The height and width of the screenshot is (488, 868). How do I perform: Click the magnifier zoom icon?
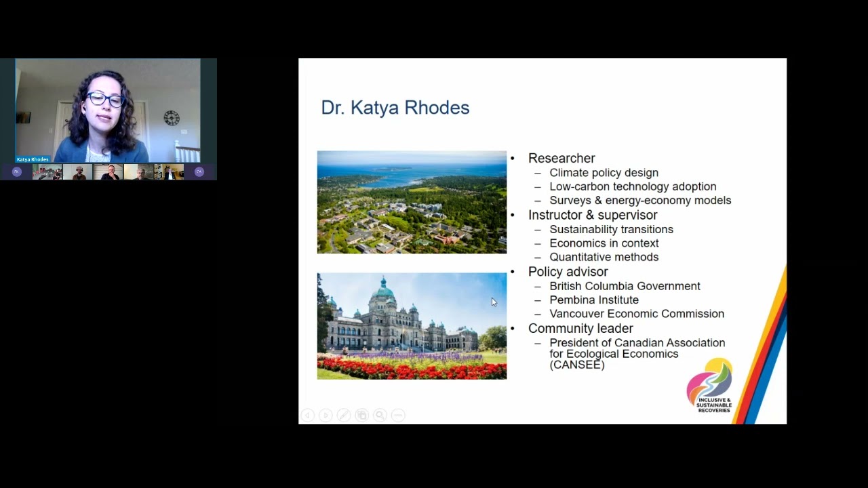coord(380,415)
